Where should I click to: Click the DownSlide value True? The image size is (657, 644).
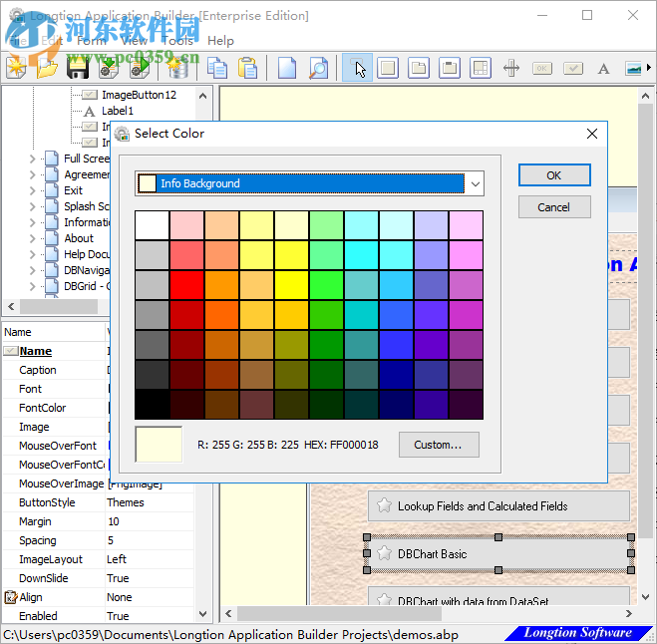(x=118, y=578)
